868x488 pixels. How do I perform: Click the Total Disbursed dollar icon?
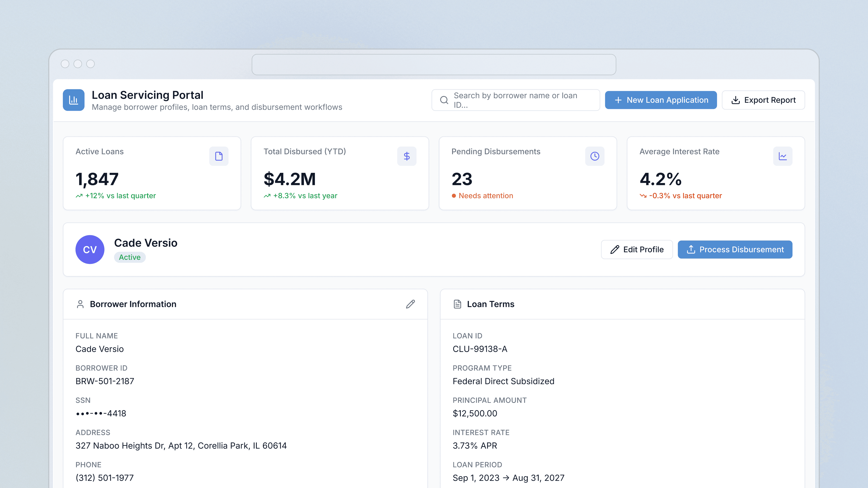pyautogui.click(x=407, y=156)
